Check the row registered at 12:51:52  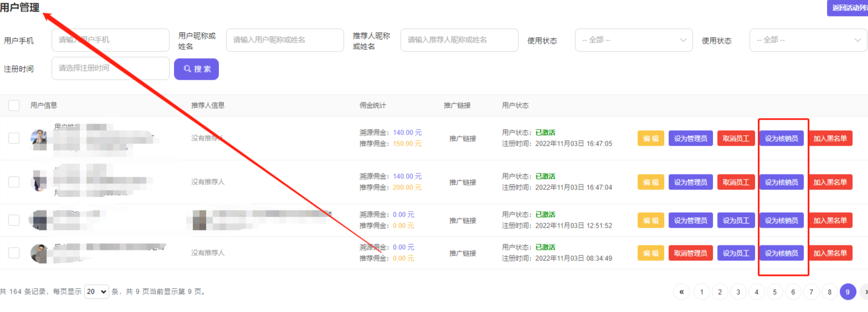click(14, 220)
